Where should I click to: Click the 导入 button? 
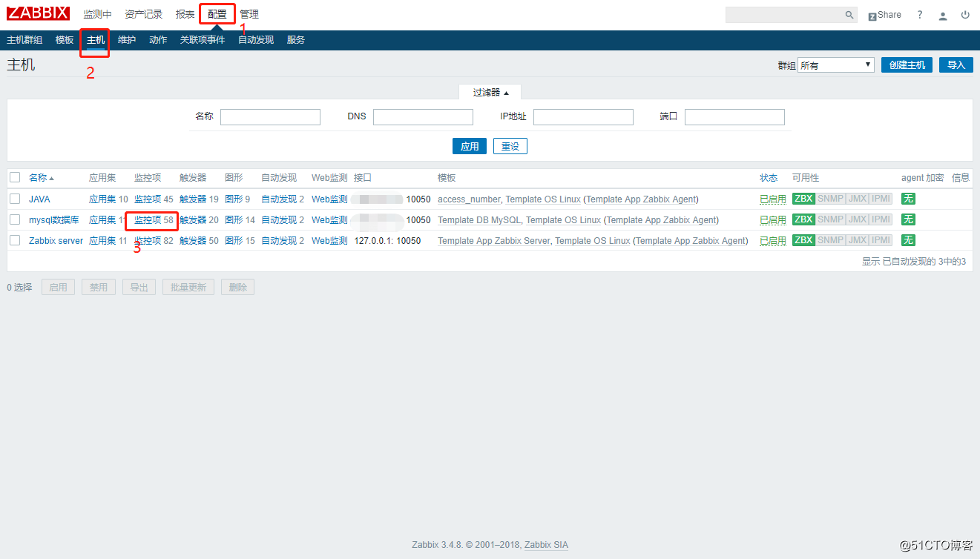click(x=956, y=65)
